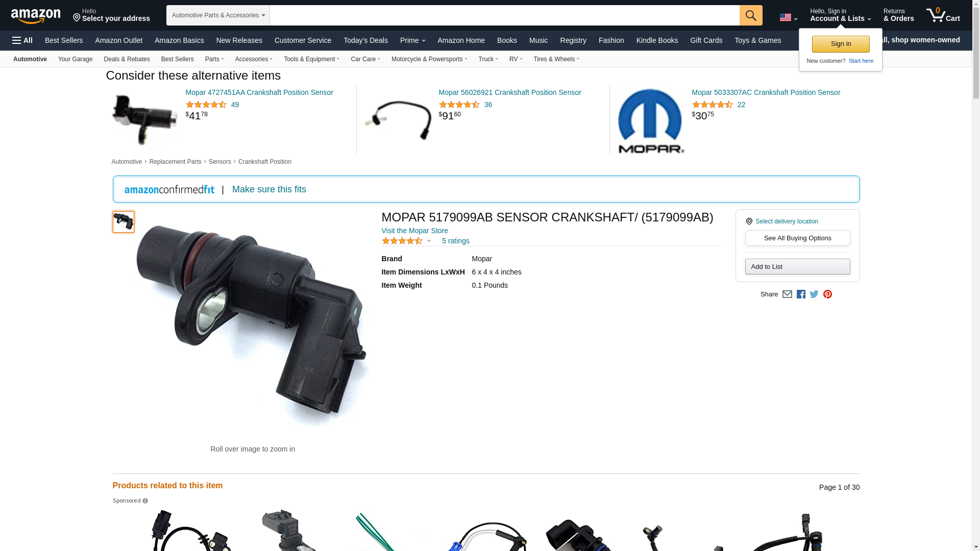The height and width of the screenshot is (551, 980).
Task: Share this product on Twitter
Action: click(814, 294)
